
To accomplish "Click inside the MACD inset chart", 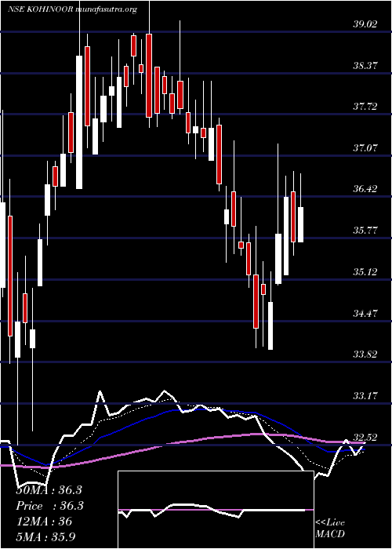I will pos(216,510).
